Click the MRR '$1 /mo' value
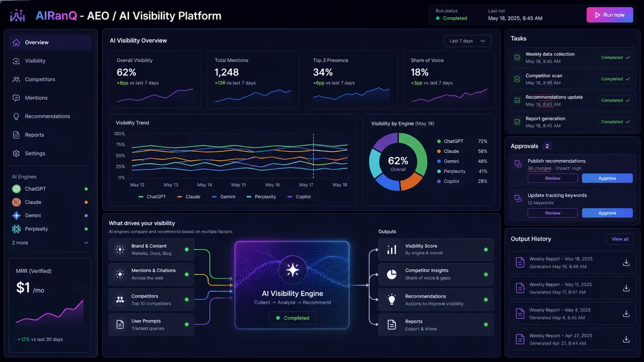 30,288
